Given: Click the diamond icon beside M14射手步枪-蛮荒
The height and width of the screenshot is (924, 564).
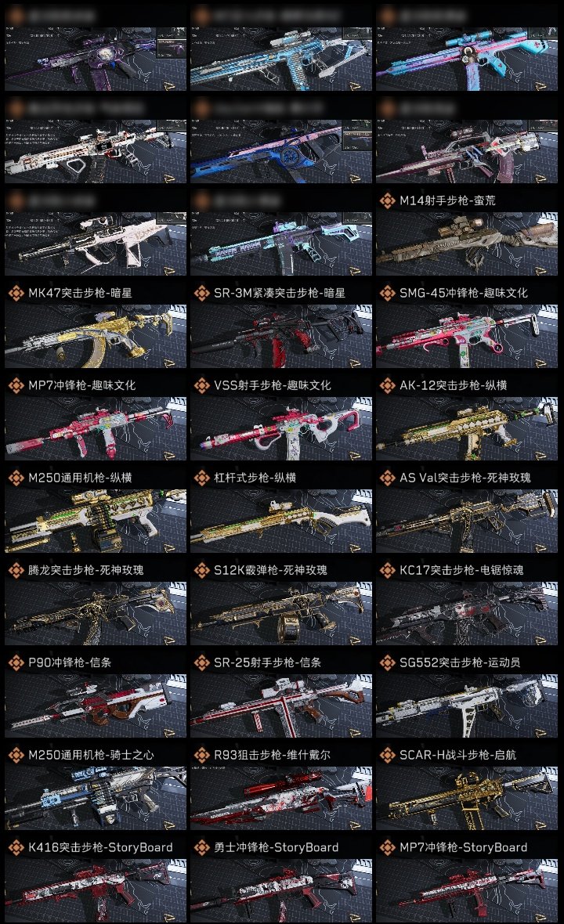Looking at the screenshot, I should click(x=387, y=200).
